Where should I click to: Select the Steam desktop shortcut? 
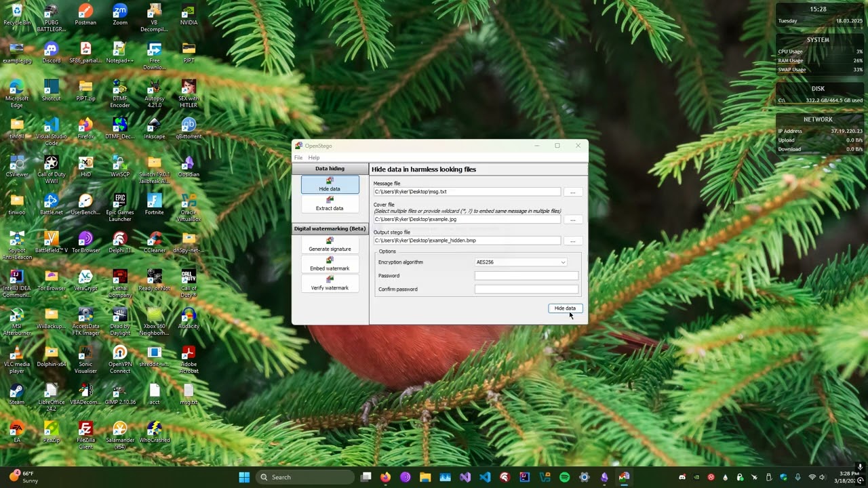(17, 394)
